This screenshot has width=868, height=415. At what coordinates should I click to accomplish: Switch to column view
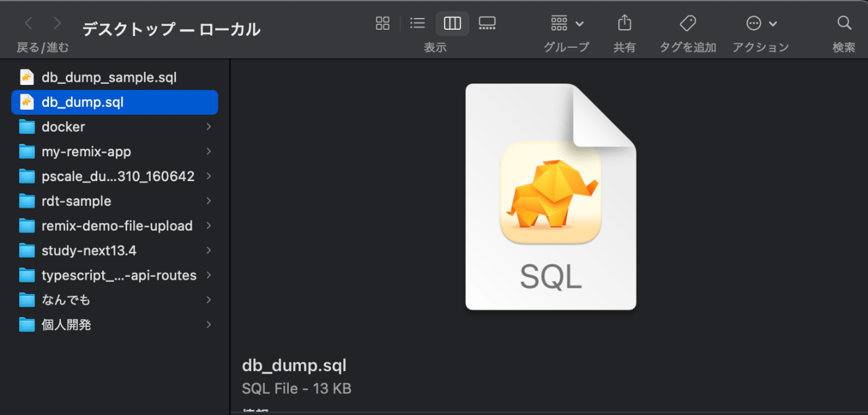point(453,24)
